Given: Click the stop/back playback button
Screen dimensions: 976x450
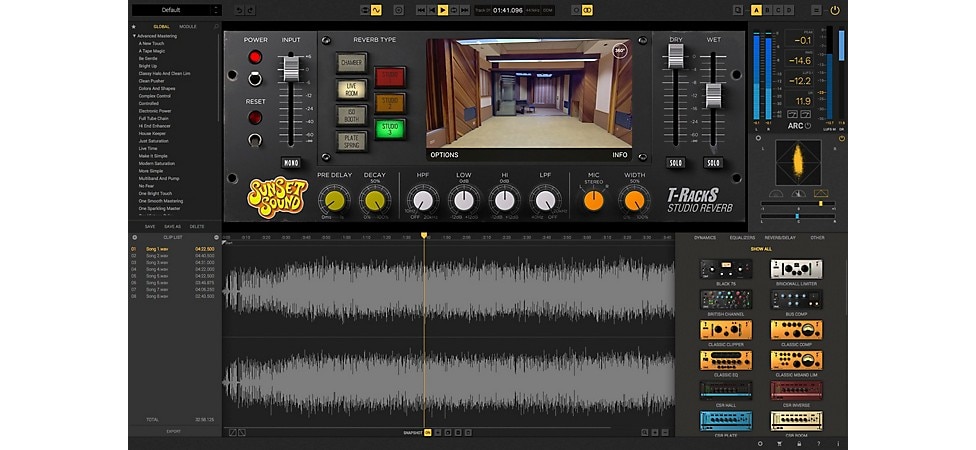Looking at the screenshot, I should tap(431, 10).
